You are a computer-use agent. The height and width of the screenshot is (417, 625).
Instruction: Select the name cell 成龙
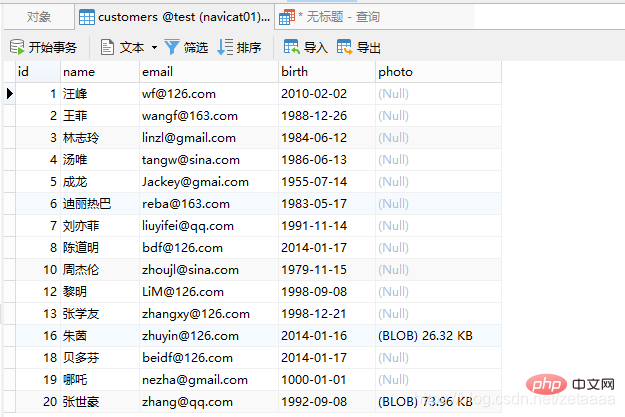coord(100,182)
